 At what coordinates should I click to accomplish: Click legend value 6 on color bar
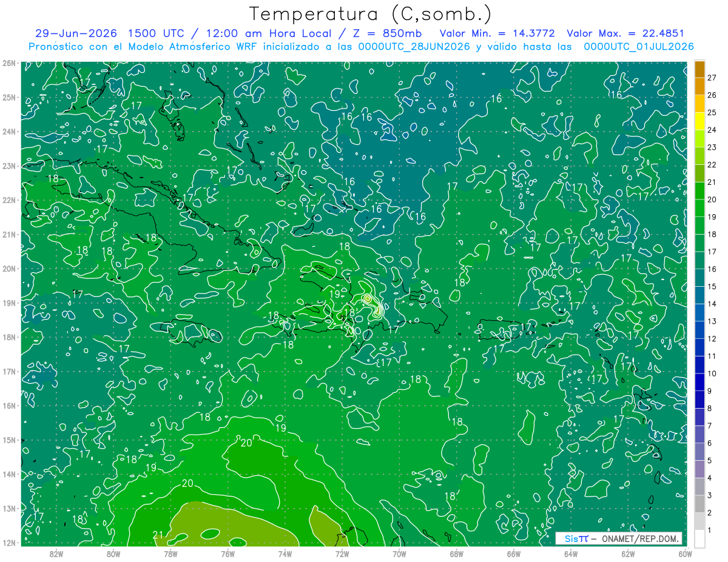click(709, 443)
